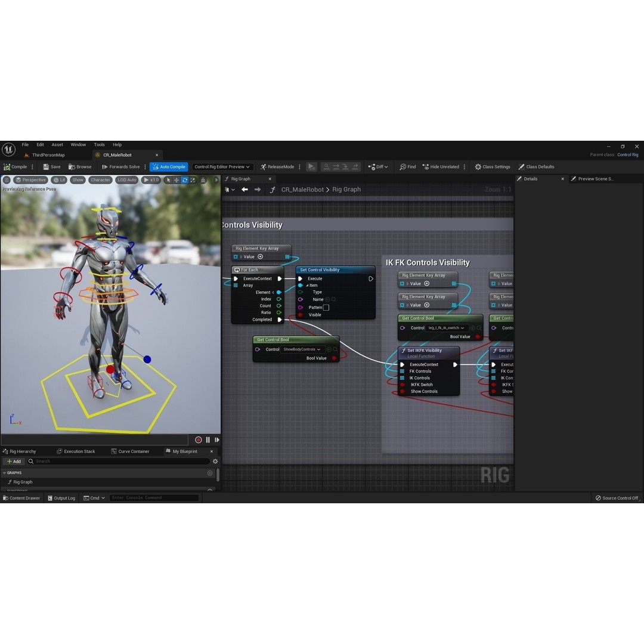Open Perspective view mode dropdown
This screenshot has height=644, width=644.
point(30,180)
